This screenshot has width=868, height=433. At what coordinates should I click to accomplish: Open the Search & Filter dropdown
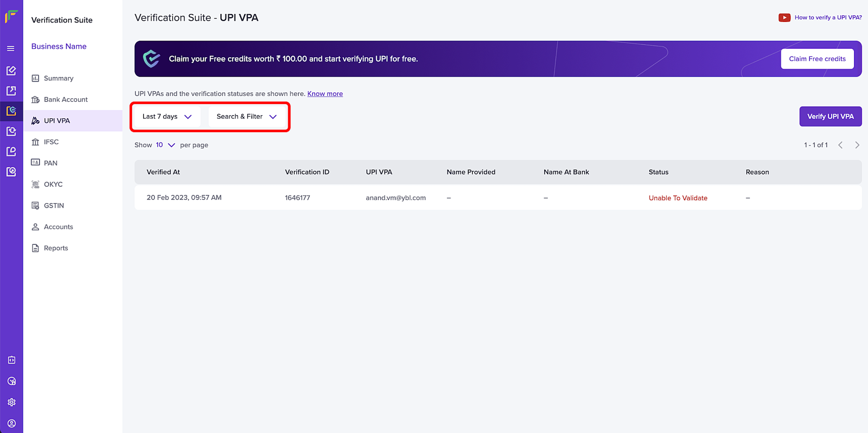247,117
